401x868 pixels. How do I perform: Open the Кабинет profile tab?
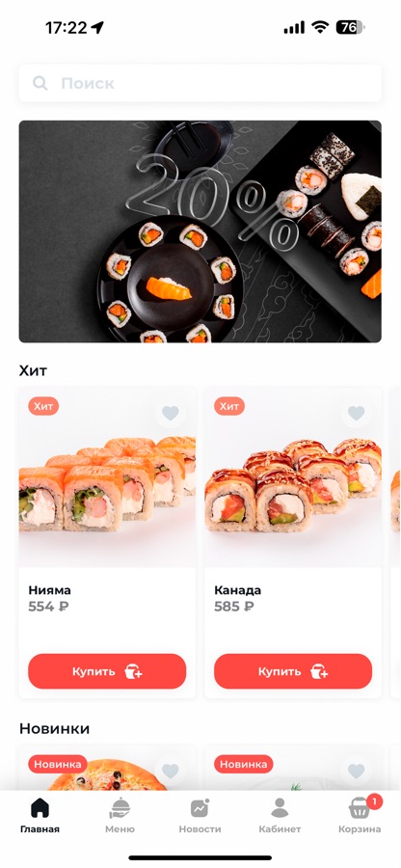(x=280, y=815)
